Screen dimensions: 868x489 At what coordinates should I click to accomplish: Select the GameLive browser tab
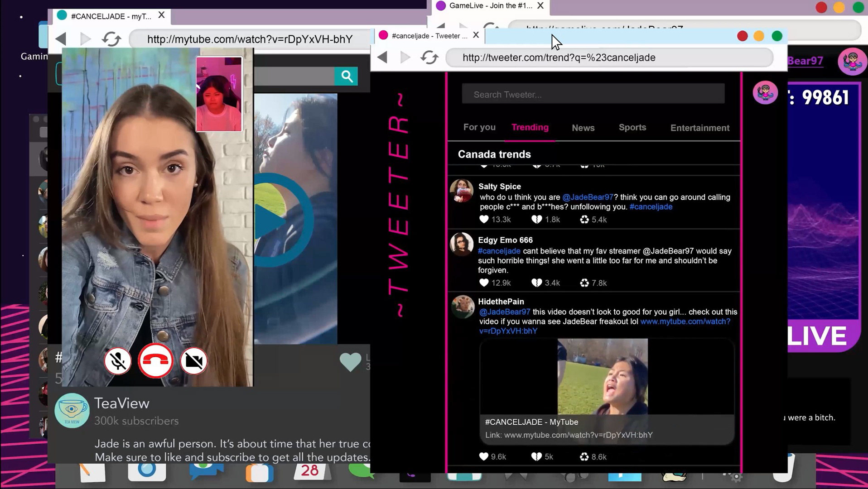490,6
